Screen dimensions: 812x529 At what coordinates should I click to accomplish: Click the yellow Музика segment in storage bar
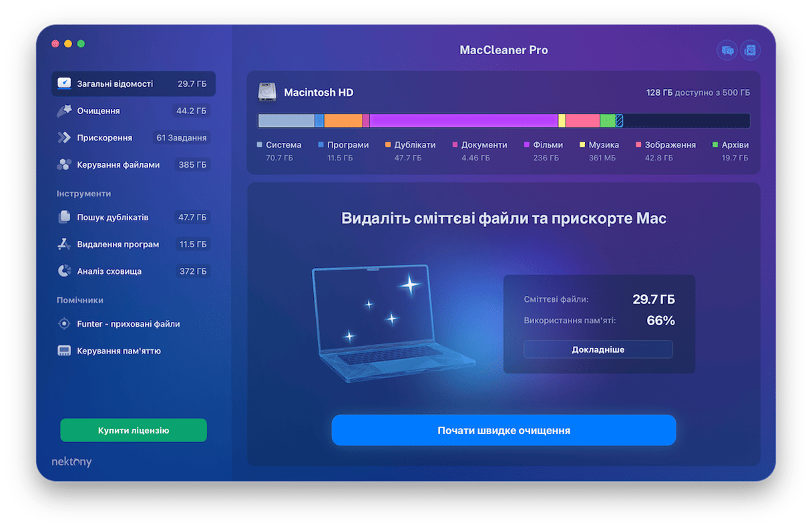click(x=562, y=120)
